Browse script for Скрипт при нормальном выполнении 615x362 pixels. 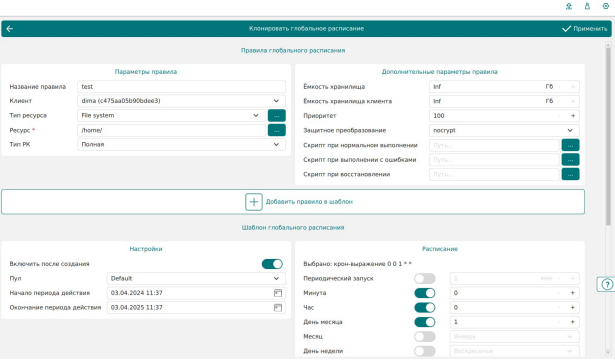(570, 145)
